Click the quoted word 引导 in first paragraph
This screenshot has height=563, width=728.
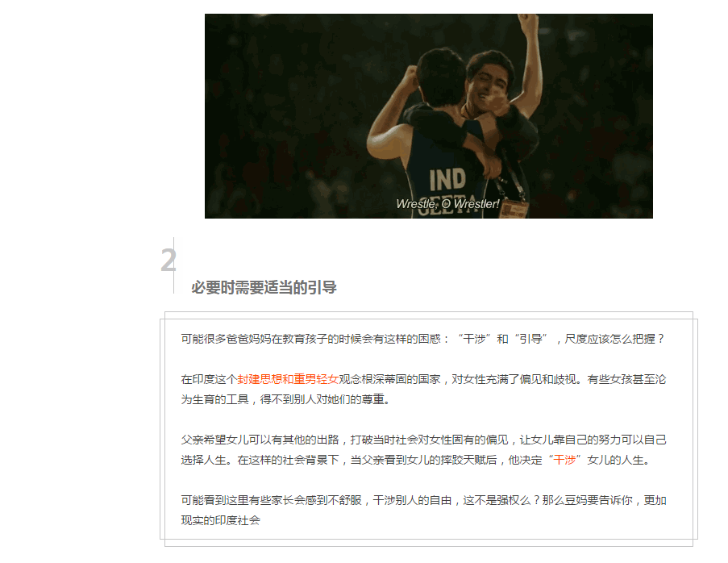tap(530, 339)
